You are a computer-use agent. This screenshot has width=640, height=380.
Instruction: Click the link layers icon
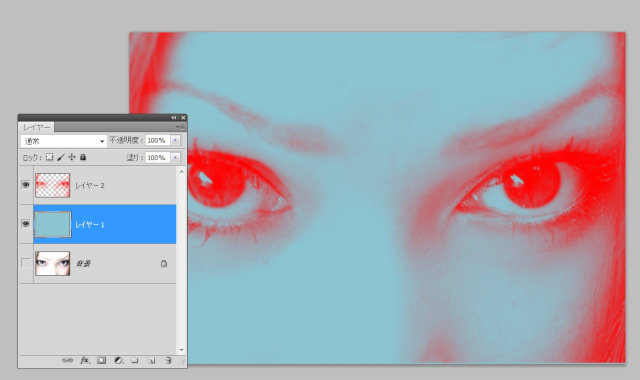pos(67,360)
